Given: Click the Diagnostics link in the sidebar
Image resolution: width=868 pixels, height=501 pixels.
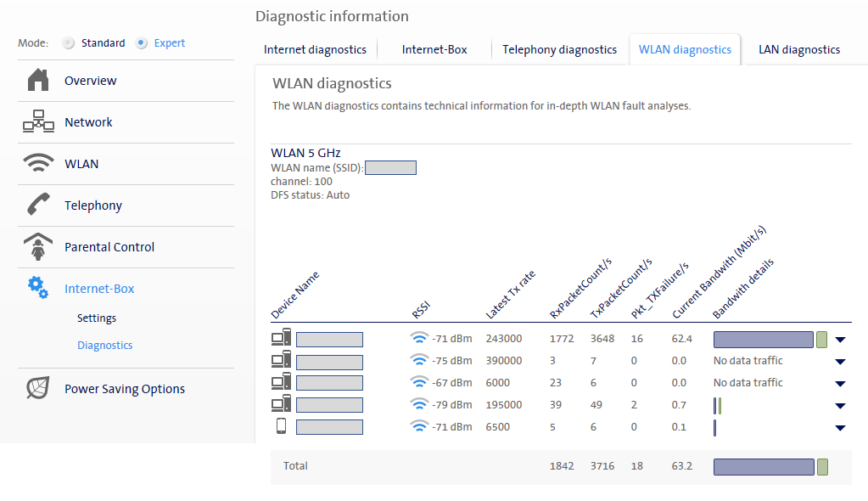Looking at the screenshot, I should (x=104, y=345).
